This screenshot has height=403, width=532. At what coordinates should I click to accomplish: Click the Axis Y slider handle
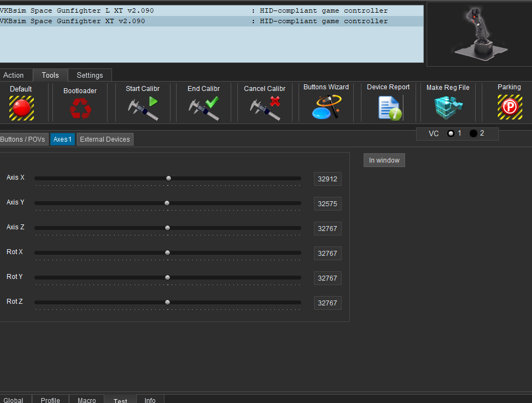tap(167, 203)
